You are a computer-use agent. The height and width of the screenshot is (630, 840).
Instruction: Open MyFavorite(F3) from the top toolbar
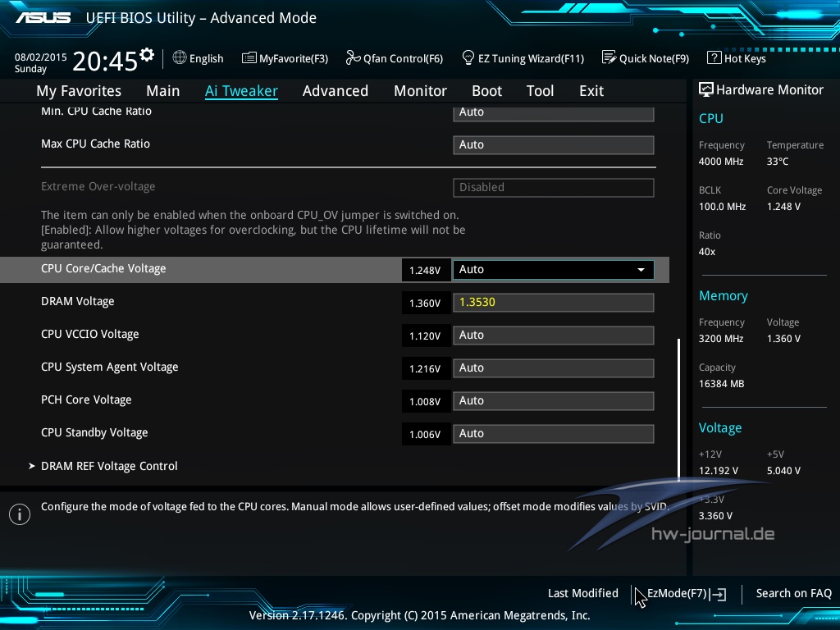[x=249, y=58]
